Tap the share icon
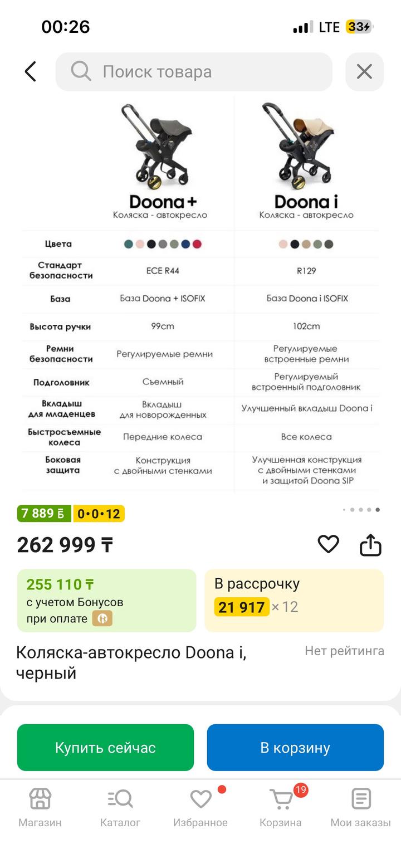Image resolution: width=401 pixels, height=868 pixels. pyautogui.click(x=370, y=545)
